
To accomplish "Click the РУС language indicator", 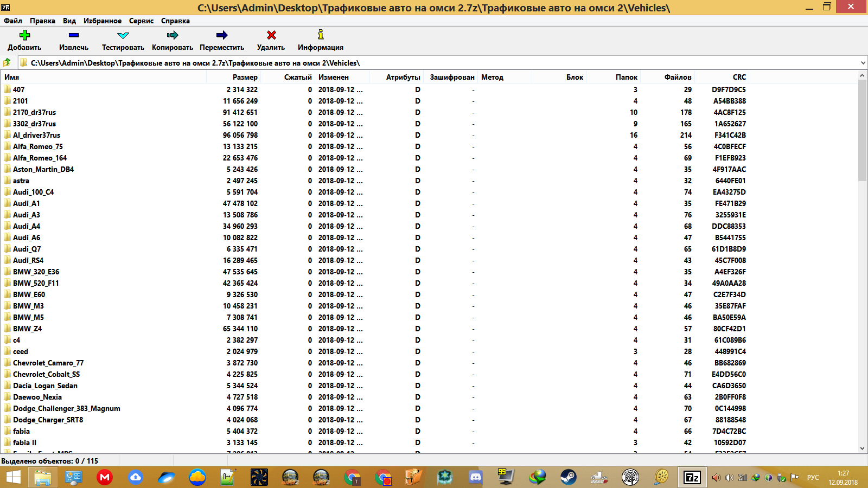I will coord(813,478).
